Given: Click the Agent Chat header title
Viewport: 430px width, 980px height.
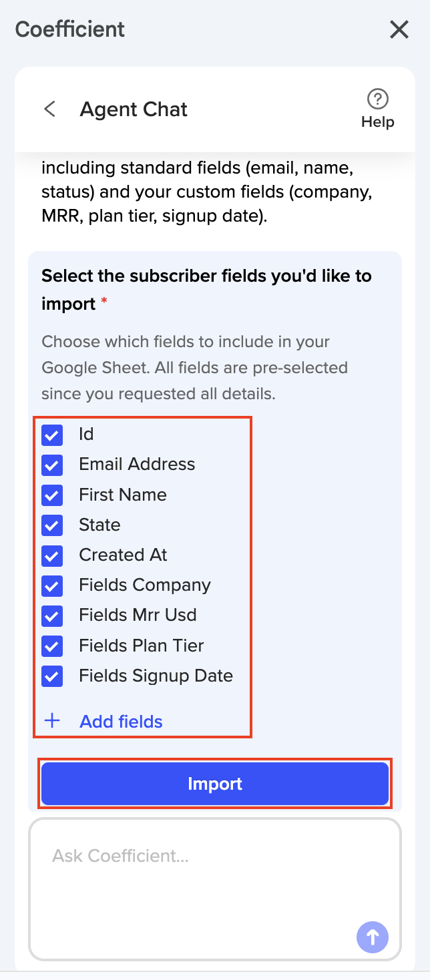Looking at the screenshot, I should (134, 109).
